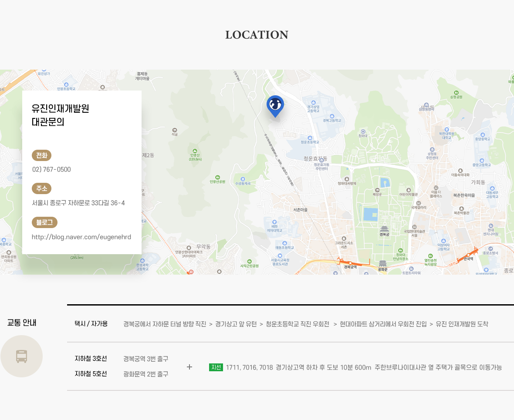Click the 청운초등학교 school icon
This screenshot has width=514, height=420.
(x=310, y=138)
